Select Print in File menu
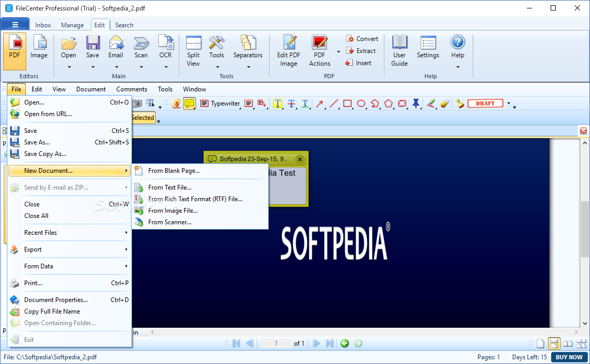Image resolution: width=590 pixels, height=364 pixels. pyautogui.click(x=69, y=283)
